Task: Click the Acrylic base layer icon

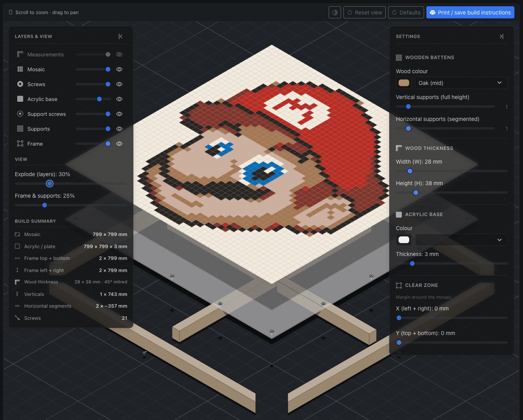Action: pyautogui.click(x=20, y=99)
